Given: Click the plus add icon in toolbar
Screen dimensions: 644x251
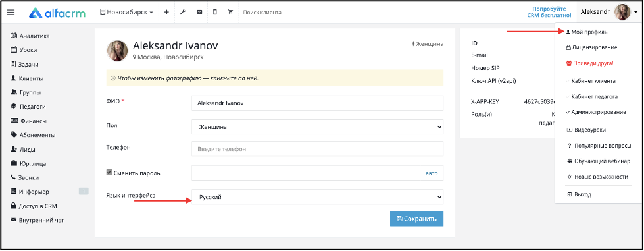Looking at the screenshot, I should (x=166, y=13).
